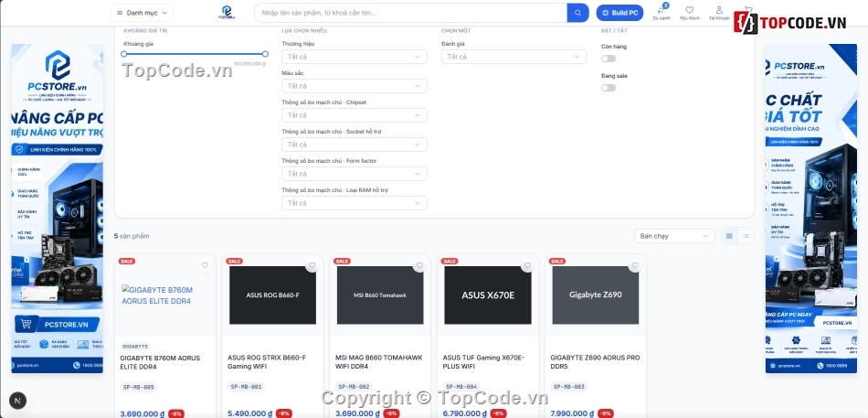Click the middle of the Khoảng giá track
Viewport: 868px width, 418px height.
coord(195,54)
